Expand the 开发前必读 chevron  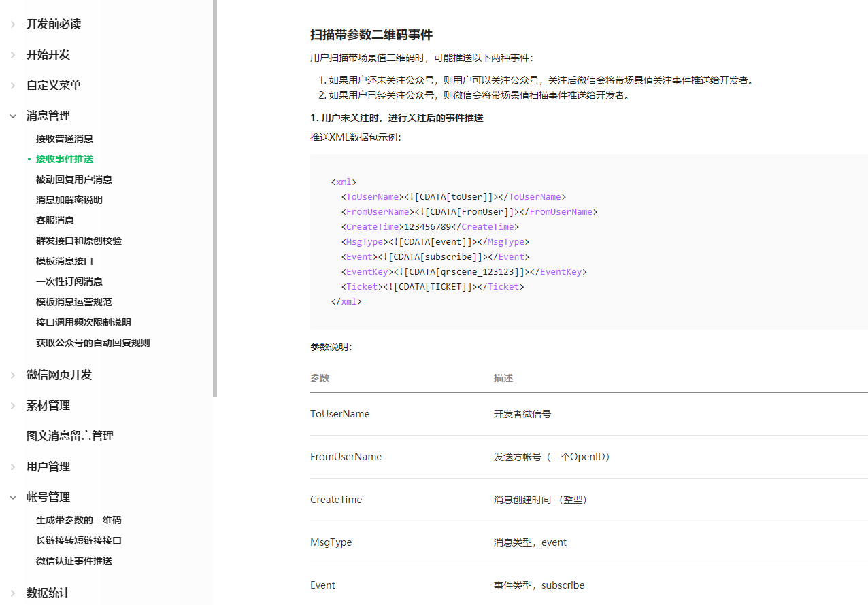13,24
